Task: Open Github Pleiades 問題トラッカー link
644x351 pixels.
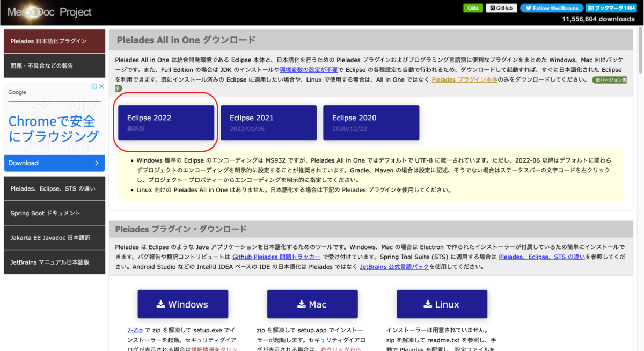Action: click(x=276, y=257)
